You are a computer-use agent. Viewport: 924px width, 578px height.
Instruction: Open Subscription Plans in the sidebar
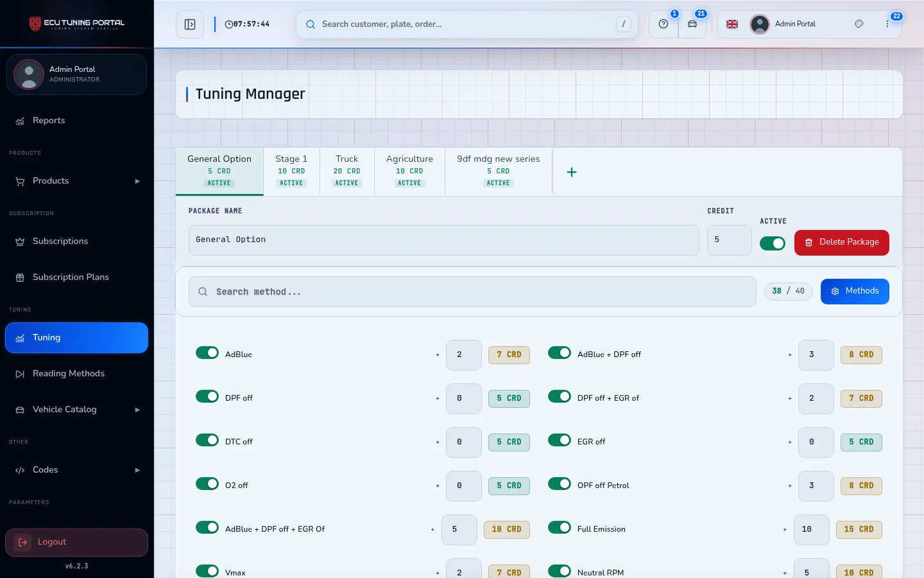click(76, 277)
